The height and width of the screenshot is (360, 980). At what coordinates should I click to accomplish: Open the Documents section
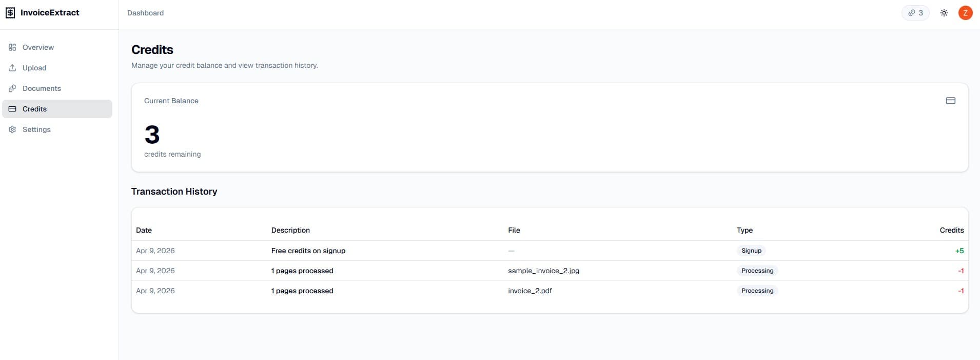click(x=57, y=88)
